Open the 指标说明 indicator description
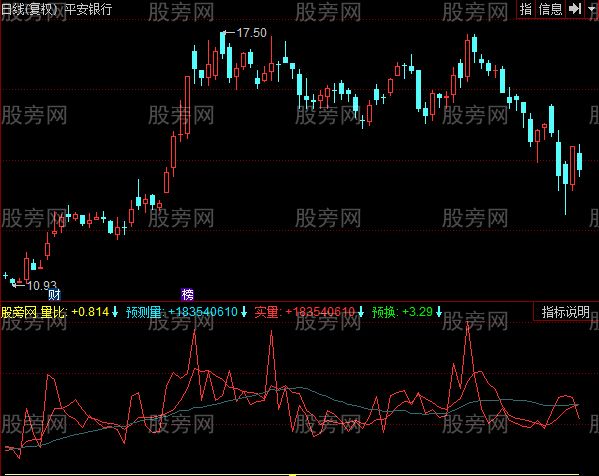The image size is (599, 476). 566,312
